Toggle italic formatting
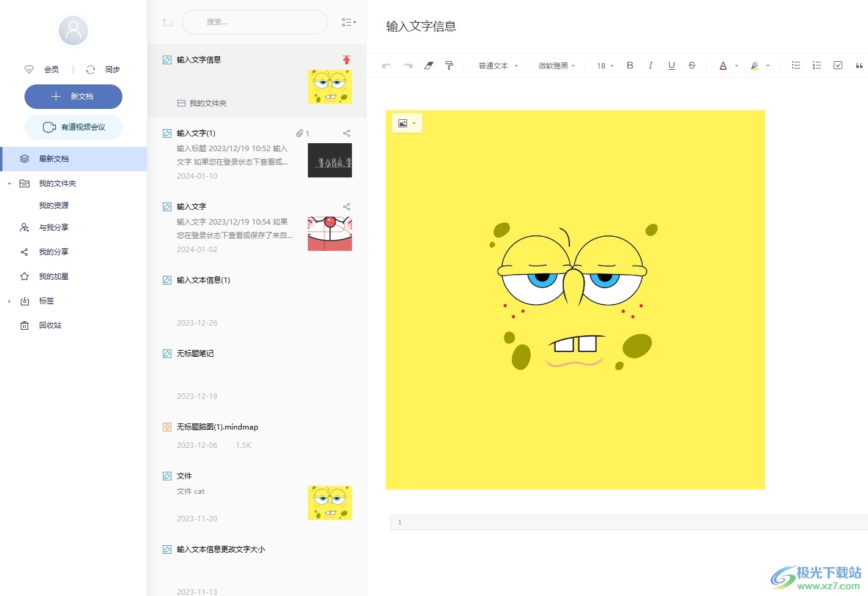Screen dimensions: 868x596 point(650,65)
